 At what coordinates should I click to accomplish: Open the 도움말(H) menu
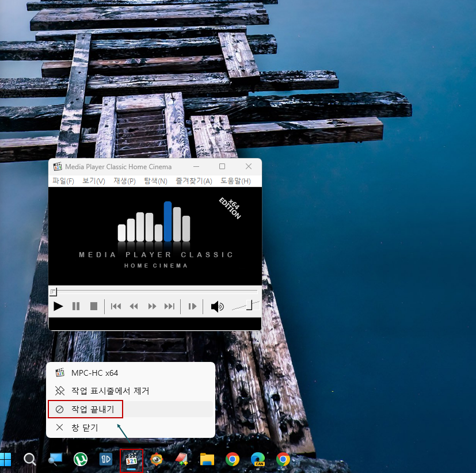235,181
